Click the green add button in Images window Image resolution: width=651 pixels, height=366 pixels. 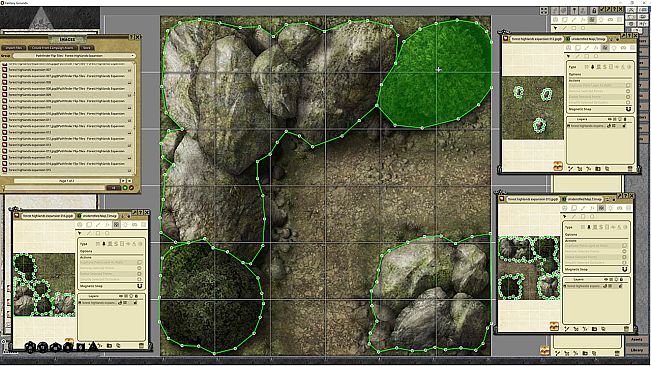click(x=125, y=188)
